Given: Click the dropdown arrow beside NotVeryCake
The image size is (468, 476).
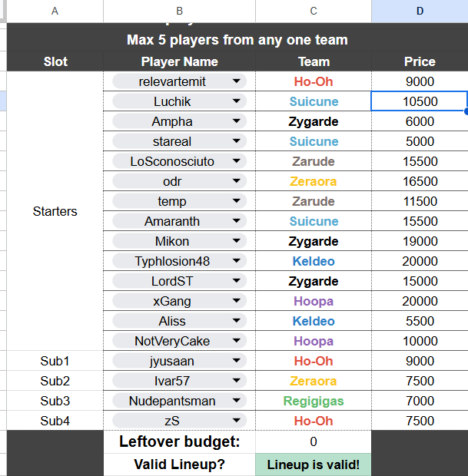Looking at the screenshot, I should point(236,341).
